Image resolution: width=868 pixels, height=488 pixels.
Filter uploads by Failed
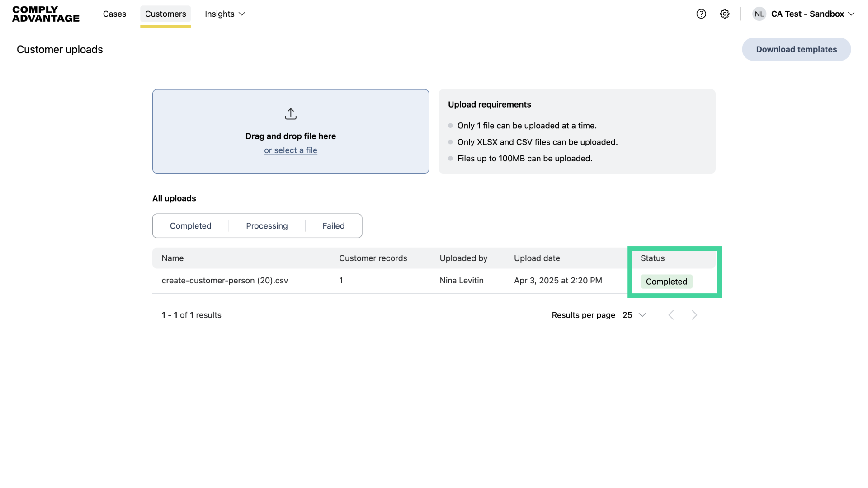pyautogui.click(x=333, y=226)
